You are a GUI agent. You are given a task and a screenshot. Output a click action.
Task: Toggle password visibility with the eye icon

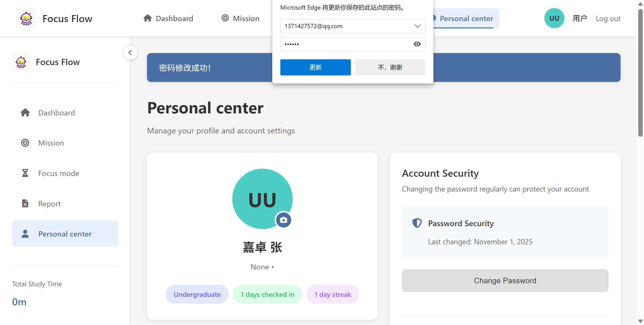(417, 44)
